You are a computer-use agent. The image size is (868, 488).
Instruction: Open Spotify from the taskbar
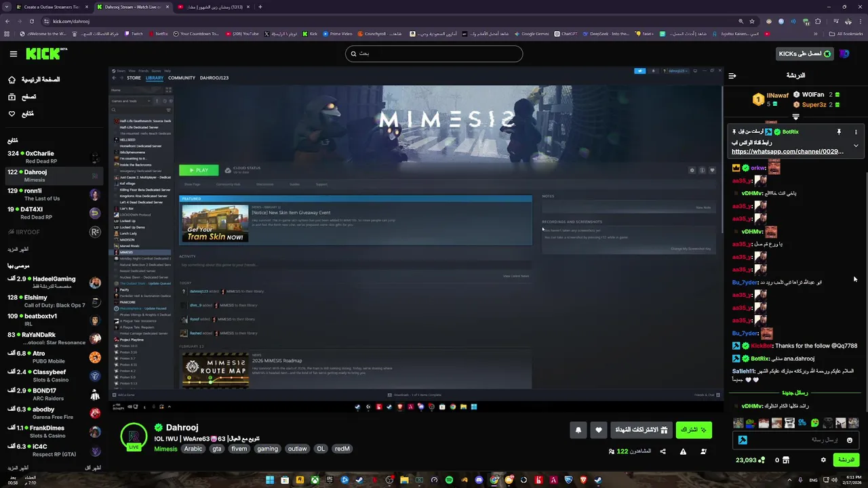click(449, 481)
